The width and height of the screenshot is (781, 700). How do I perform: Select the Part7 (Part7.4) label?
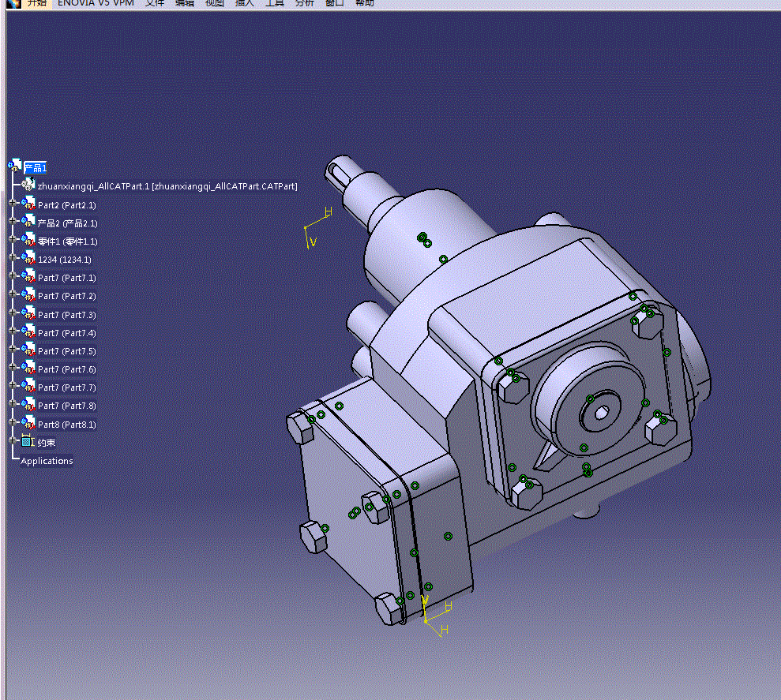click(x=67, y=333)
